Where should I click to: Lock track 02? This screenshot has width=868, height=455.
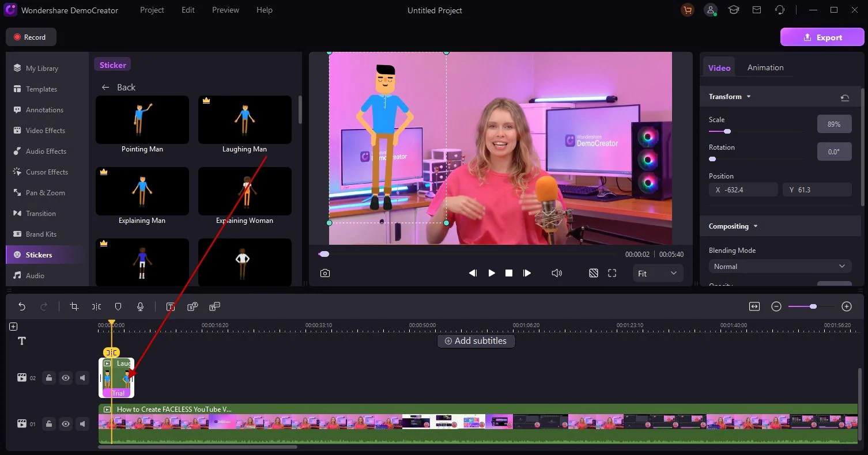(x=49, y=378)
